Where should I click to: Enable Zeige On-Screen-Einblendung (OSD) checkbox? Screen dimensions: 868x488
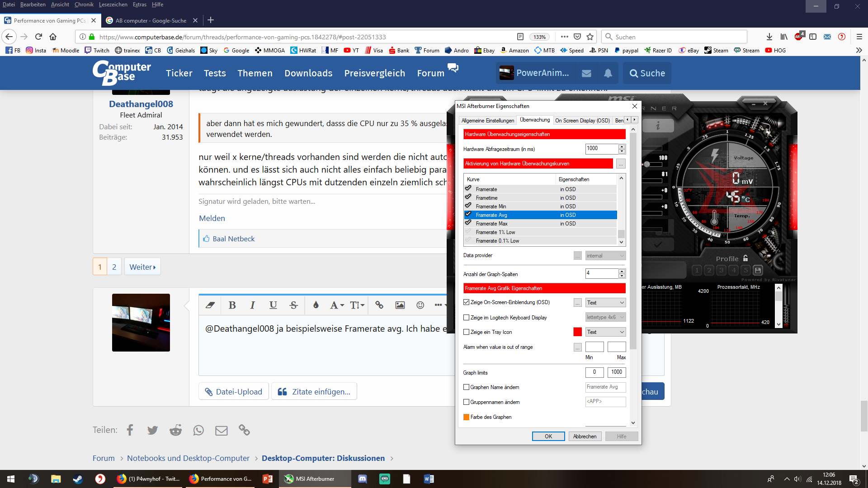(467, 302)
